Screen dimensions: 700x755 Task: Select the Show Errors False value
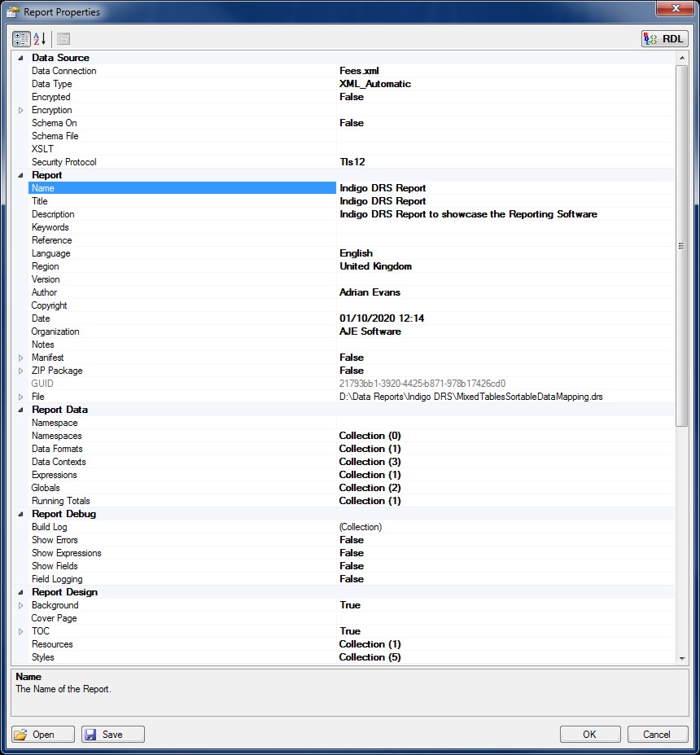click(352, 540)
